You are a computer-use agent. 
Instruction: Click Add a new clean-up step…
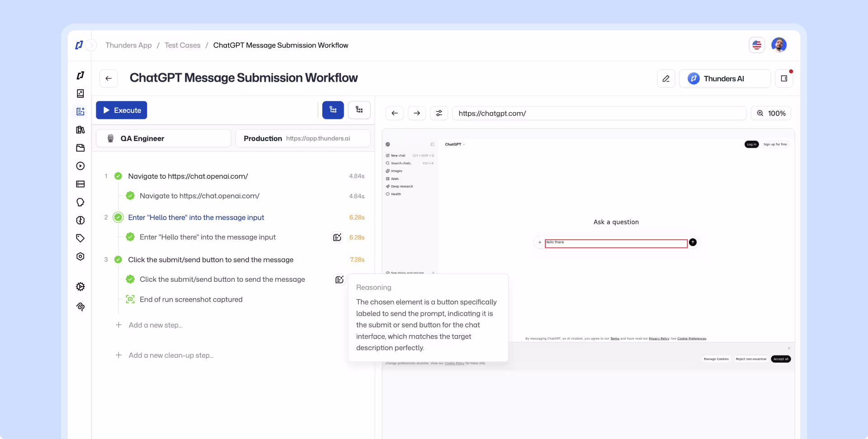tap(171, 355)
